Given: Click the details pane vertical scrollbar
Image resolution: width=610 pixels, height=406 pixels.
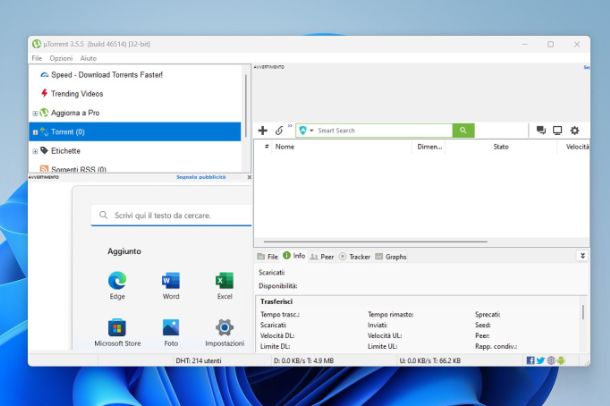Looking at the screenshot, I should pos(583,312).
